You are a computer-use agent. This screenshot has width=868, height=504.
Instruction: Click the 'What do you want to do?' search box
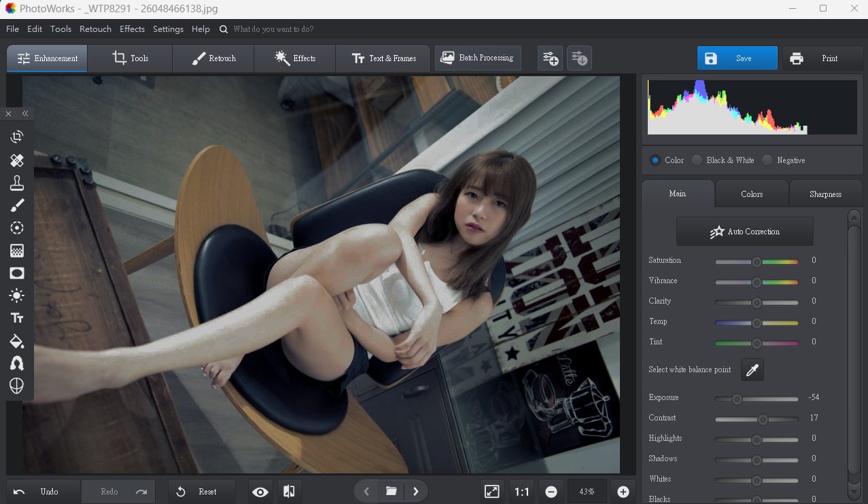[273, 29]
